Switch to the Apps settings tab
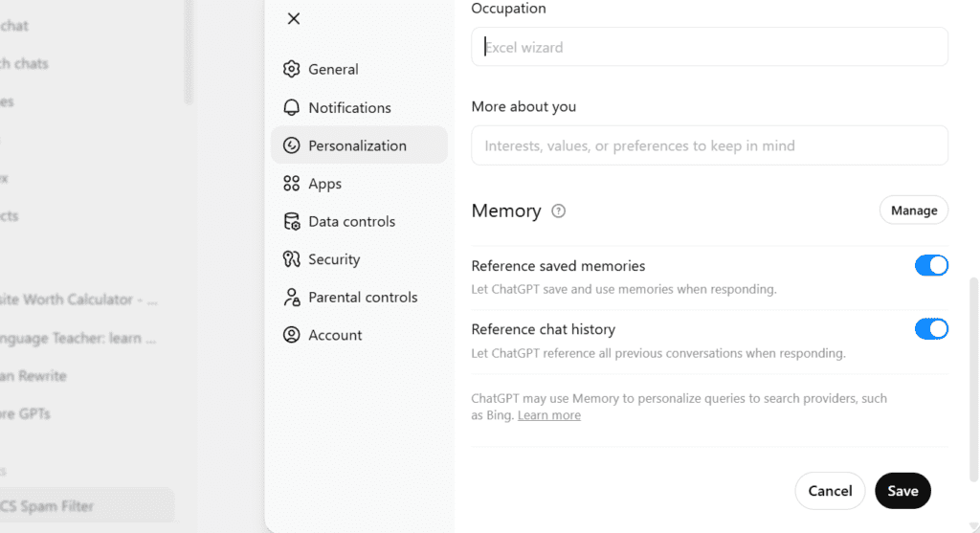980x533 pixels. coord(360,183)
